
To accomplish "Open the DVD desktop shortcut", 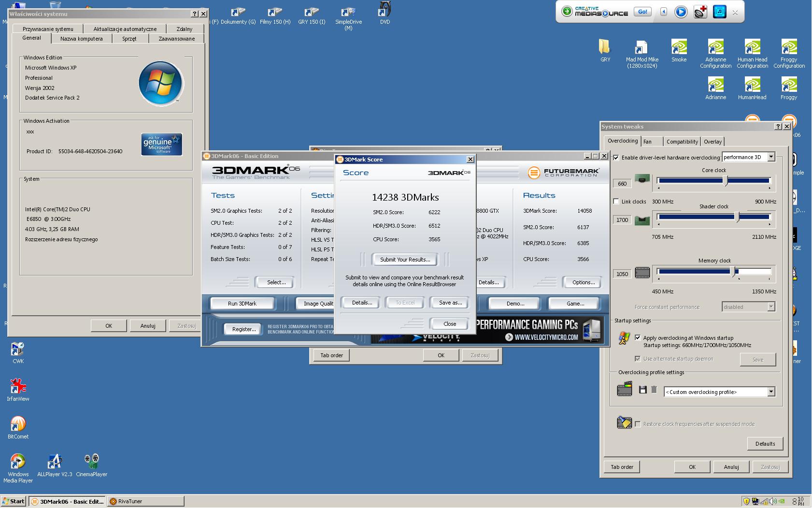I will coord(385,14).
